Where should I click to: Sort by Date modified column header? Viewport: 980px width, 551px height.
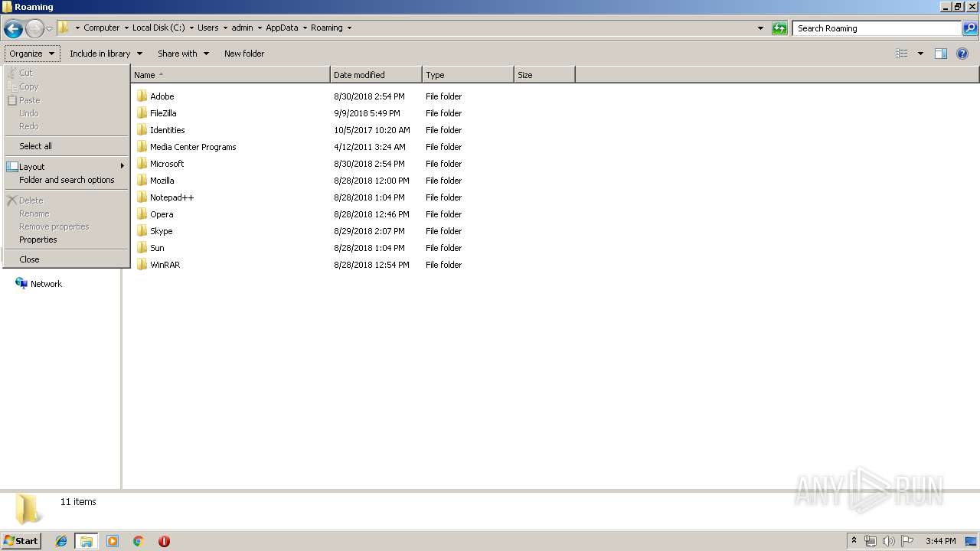376,75
